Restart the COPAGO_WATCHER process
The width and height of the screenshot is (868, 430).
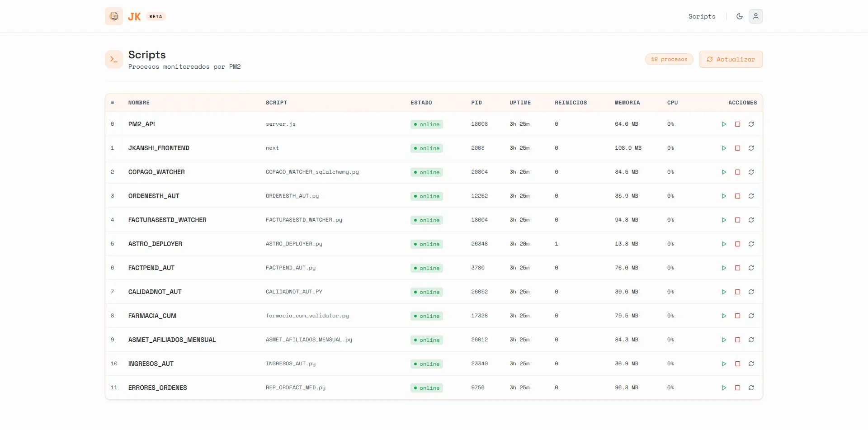coord(751,172)
